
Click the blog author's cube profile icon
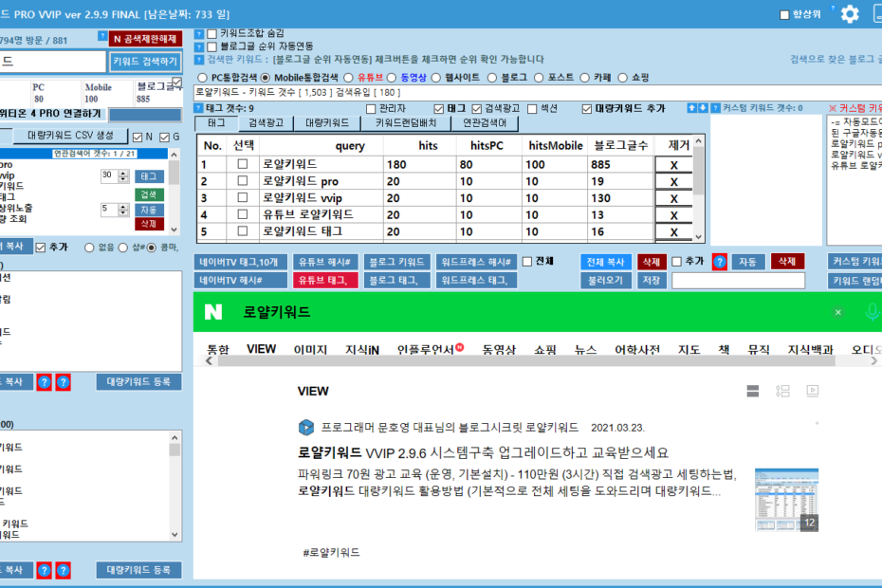tap(306, 428)
